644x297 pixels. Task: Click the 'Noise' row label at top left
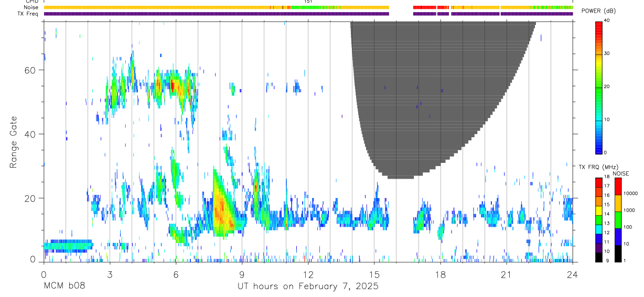coord(31,7)
